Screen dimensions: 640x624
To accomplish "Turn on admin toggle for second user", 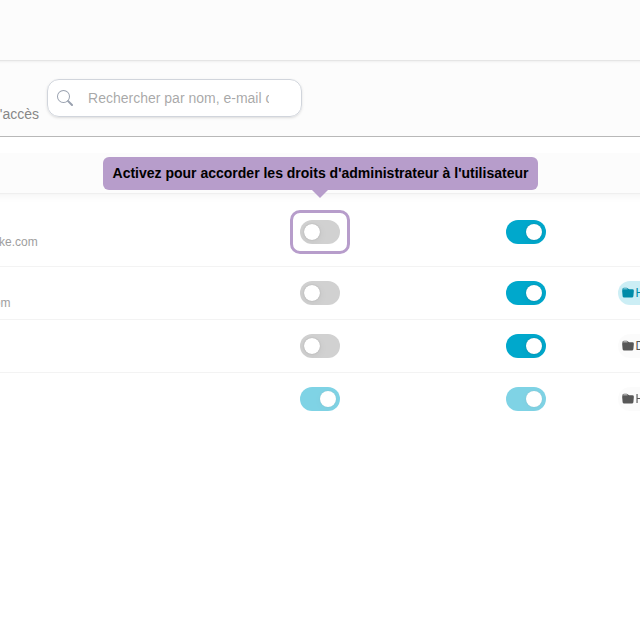I will coord(320,293).
